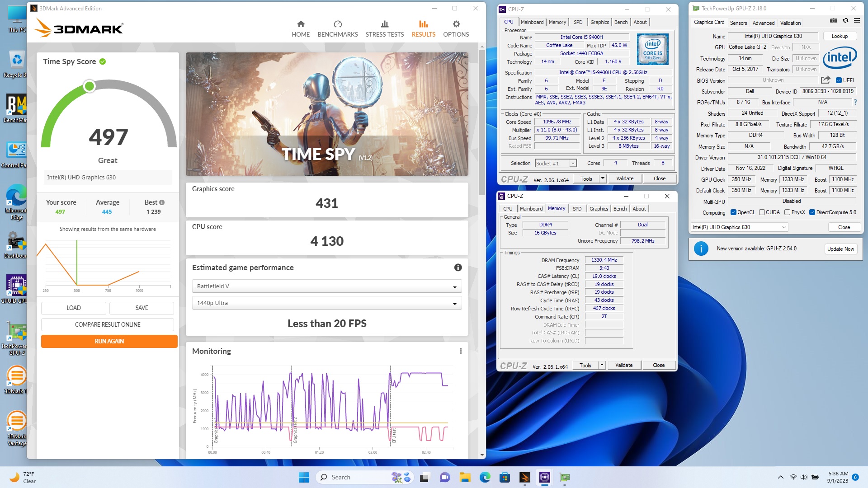This screenshot has height=488, width=868.
Task: Open the 1440p Ultra resolution dropdown
Action: pyautogui.click(x=327, y=303)
